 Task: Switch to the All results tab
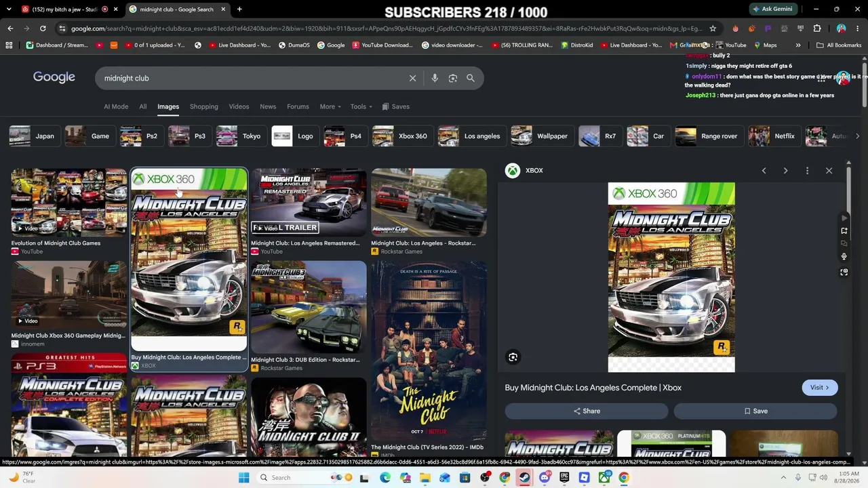coord(143,106)
